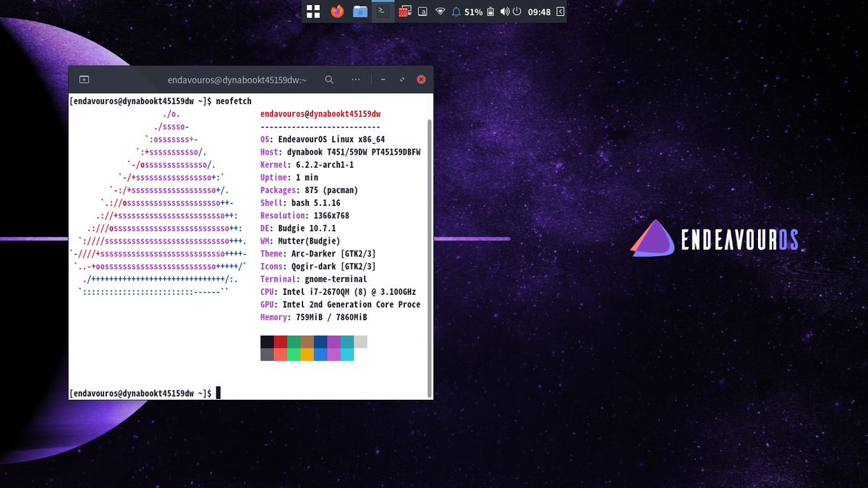Click the 'Icons: Qogir-dark [GTK2/3]' line
The image size is (868, 488).
(x=318, y=266)
